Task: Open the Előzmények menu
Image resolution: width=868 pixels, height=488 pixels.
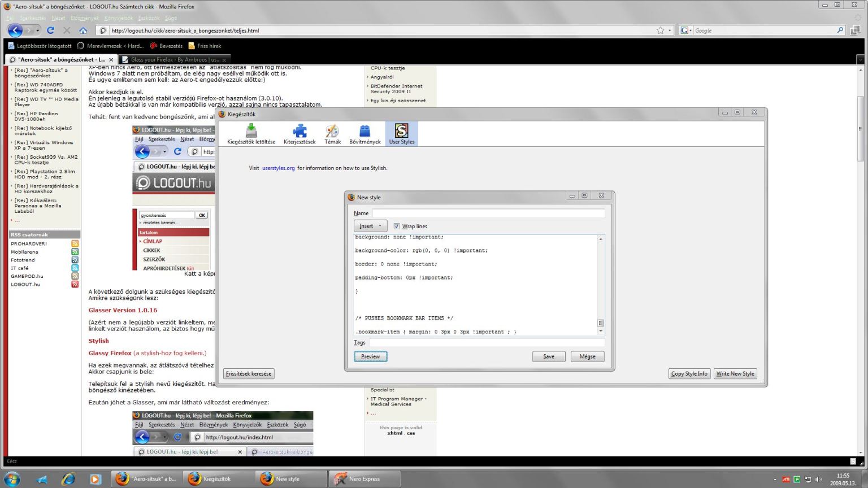Action: point(85,18)
